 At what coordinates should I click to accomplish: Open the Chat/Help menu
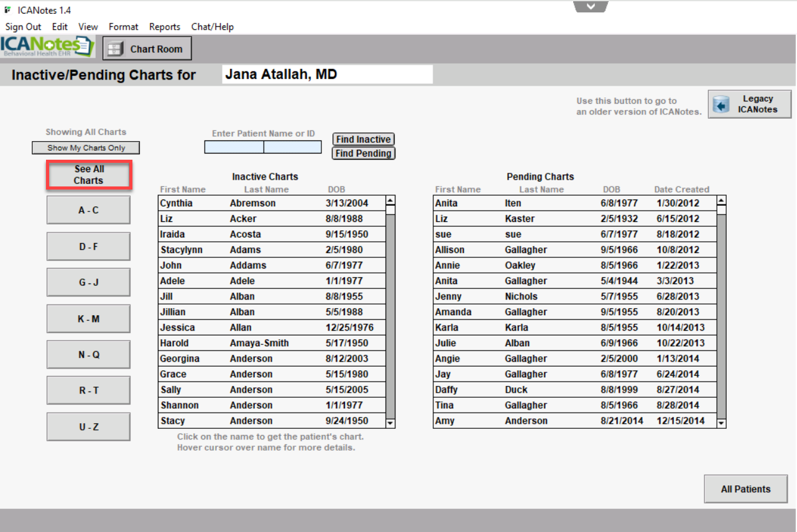(213, 27)
